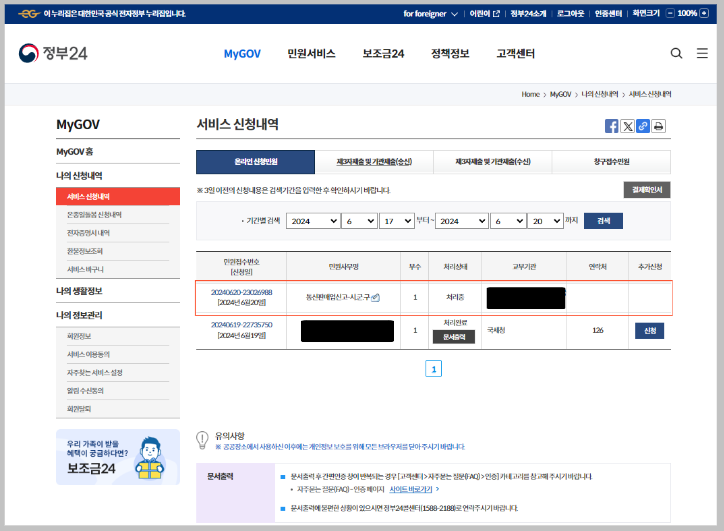Click the 검색 search button
Viewport: 724px width, 531px height.
[603, 221]
